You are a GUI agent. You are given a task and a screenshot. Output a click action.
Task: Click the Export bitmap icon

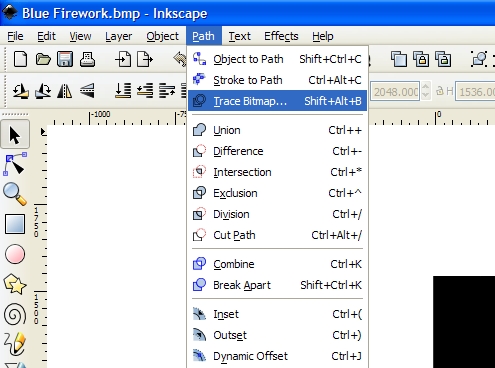point(145,60)
